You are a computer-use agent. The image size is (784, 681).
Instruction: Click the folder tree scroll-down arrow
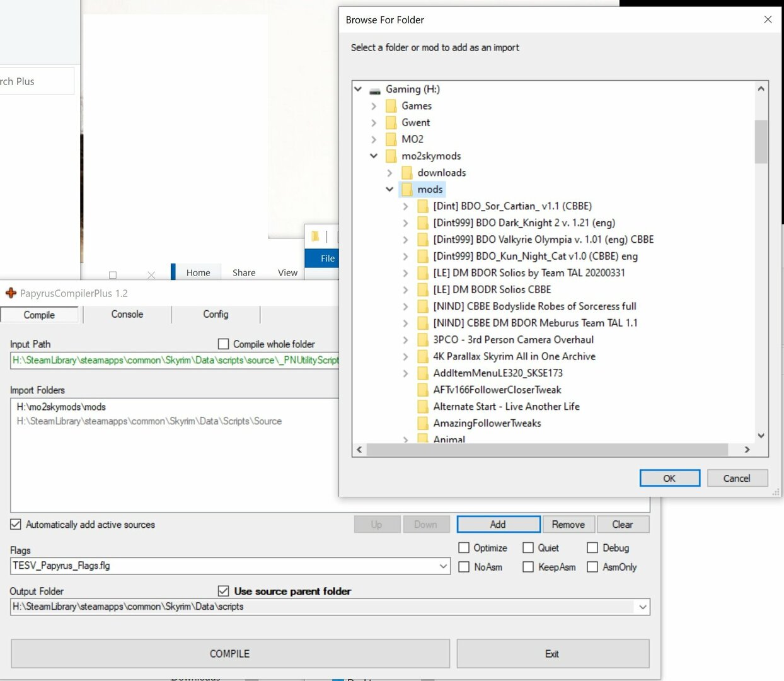[x=761, y=436]
